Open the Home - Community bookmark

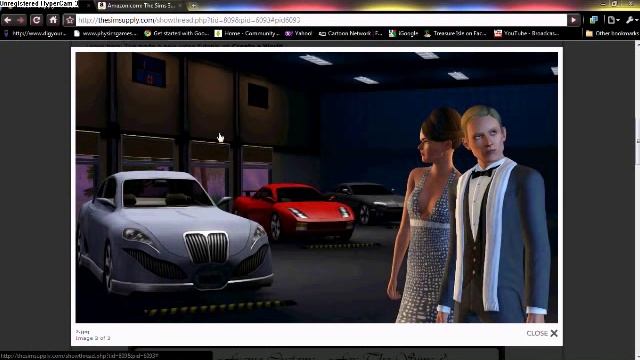247,33
